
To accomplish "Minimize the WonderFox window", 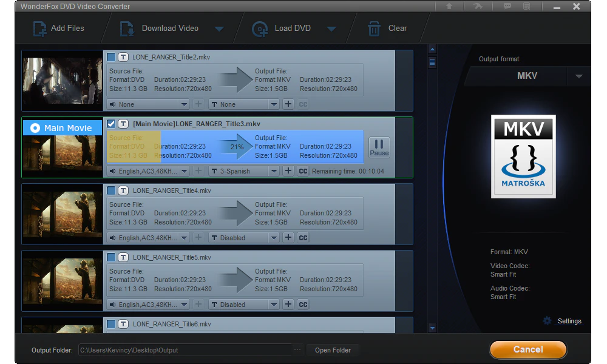I will pyautogui.click(x=557, y=7).
